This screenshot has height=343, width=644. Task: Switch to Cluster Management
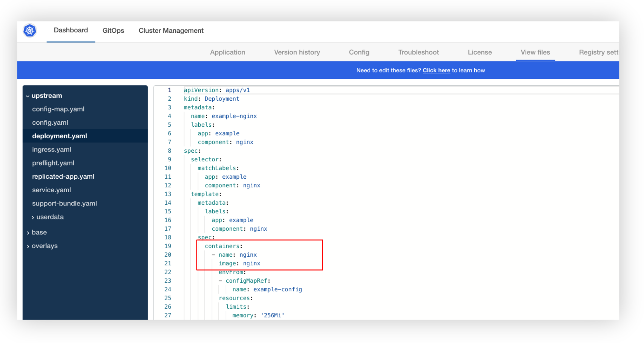pyautogui.click(x=171, y=31)
